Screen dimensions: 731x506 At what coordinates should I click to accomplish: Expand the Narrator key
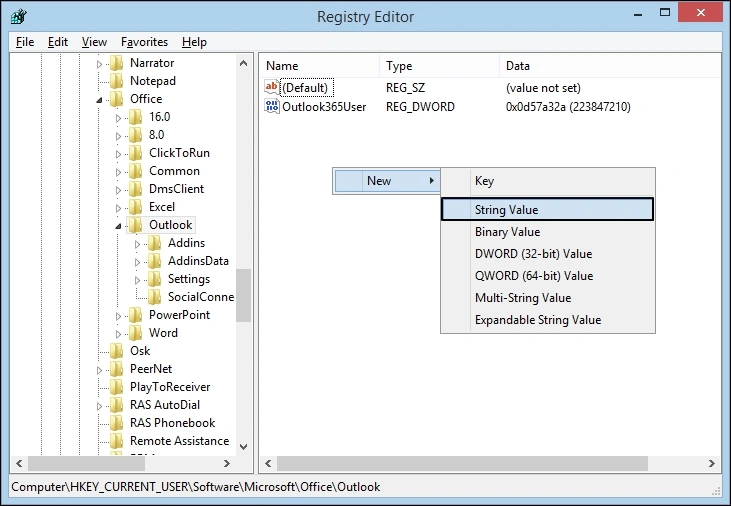click(x=99, y=64)
